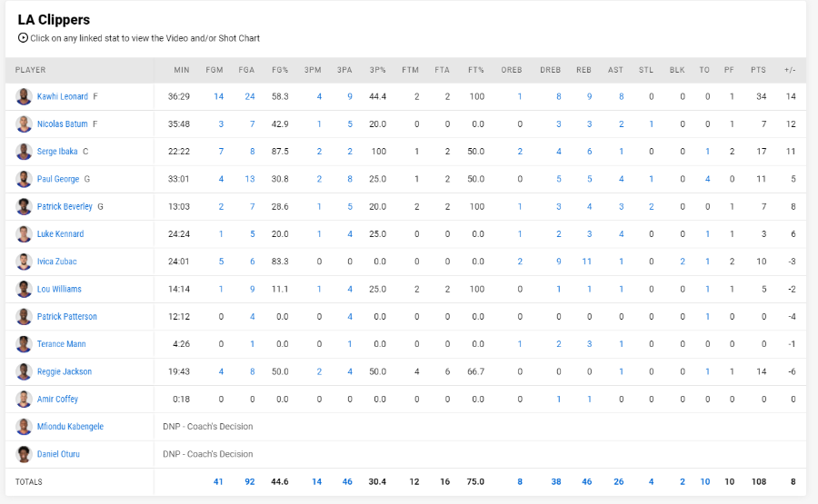The image size is (818, 504).
Task: Select Mfiondu Kabengele's headshot image
Action: tap(24, 426)
